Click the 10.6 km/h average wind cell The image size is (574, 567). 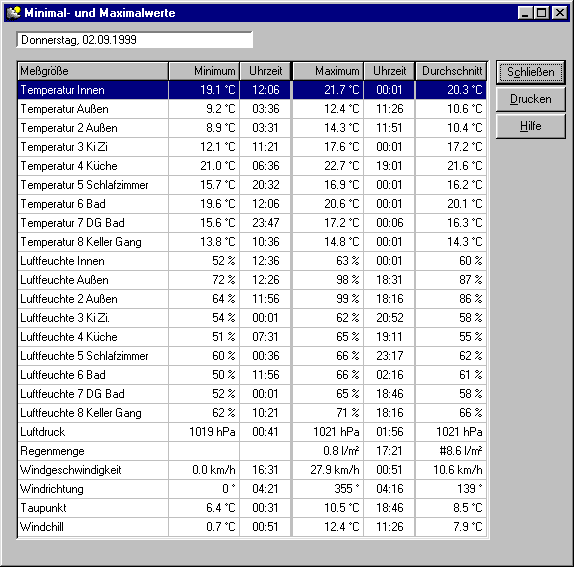451,471
